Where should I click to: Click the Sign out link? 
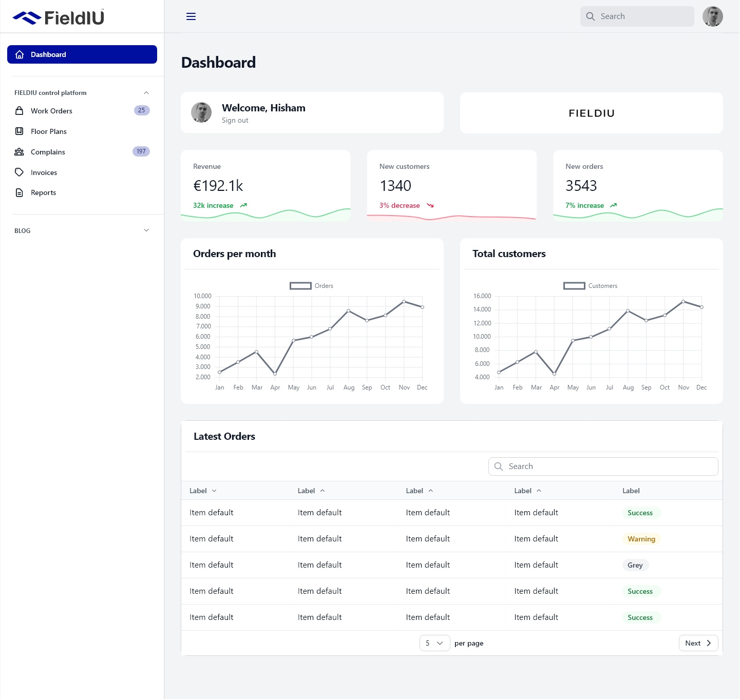point(235,120)
